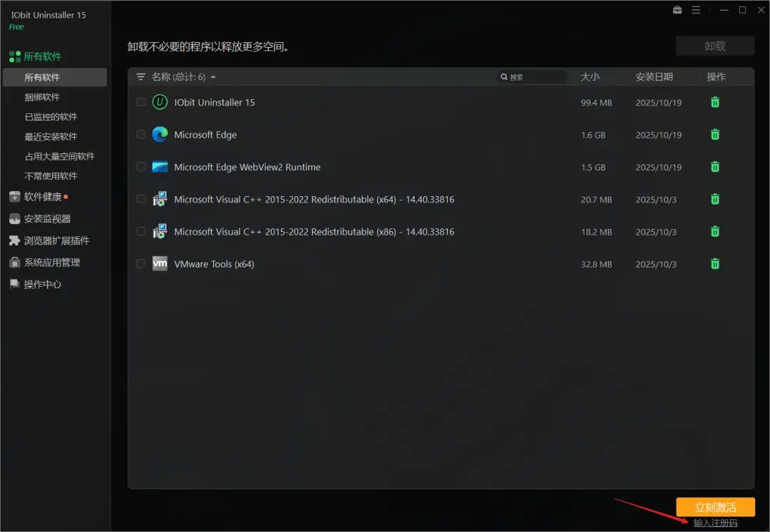Click the 安装监视器 sidebar icon
770x532 pixels.
15,219
